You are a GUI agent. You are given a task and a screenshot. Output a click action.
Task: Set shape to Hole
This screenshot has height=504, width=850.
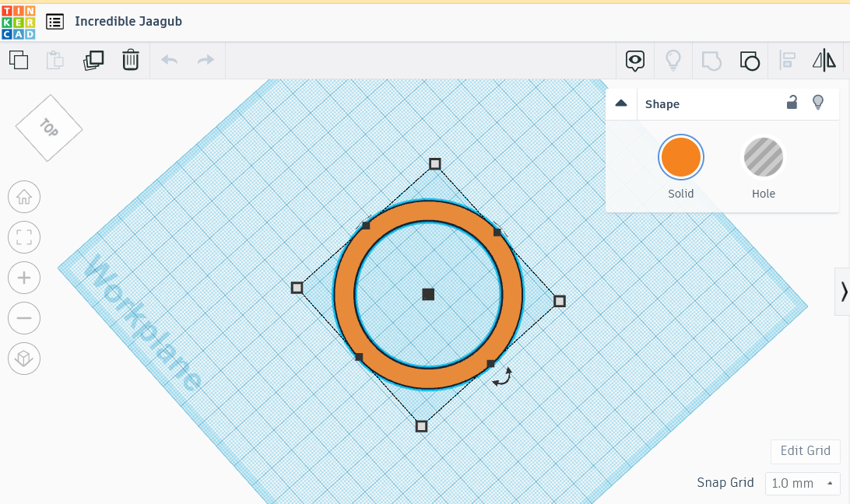coord(764,157)
